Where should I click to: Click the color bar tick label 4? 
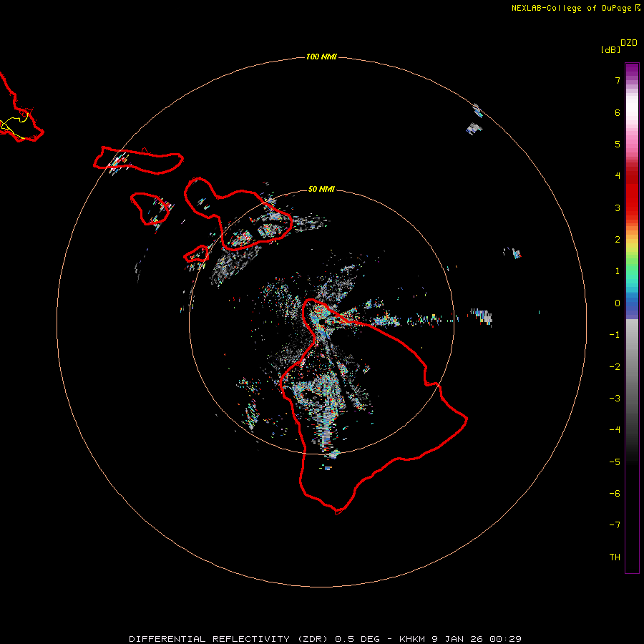click(618, 176)
